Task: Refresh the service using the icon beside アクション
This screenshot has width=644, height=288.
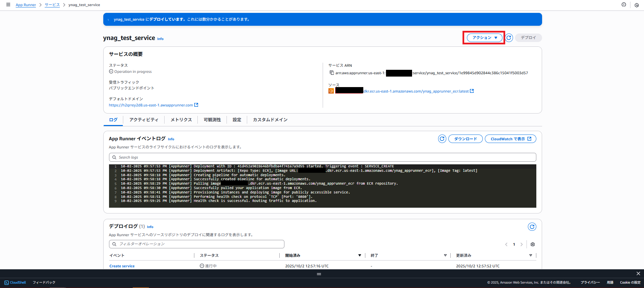Action: pyautogui.click(x=509, y=38)
